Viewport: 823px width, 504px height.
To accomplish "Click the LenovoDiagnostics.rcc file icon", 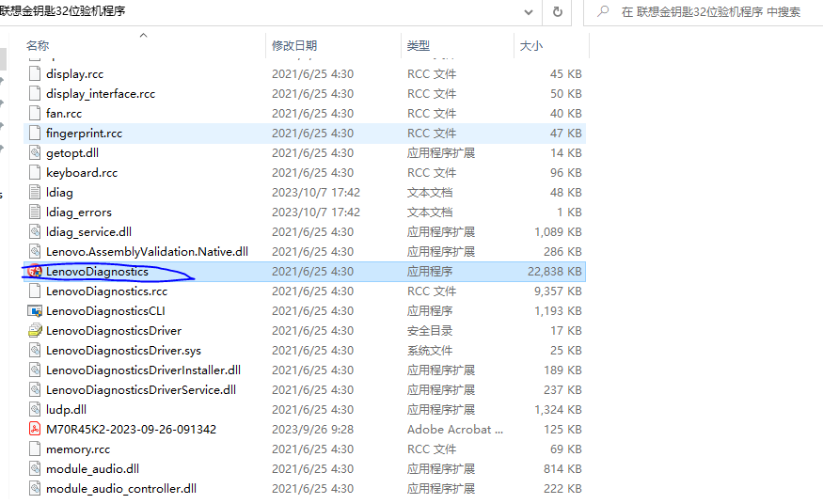I will click(35, 291).
